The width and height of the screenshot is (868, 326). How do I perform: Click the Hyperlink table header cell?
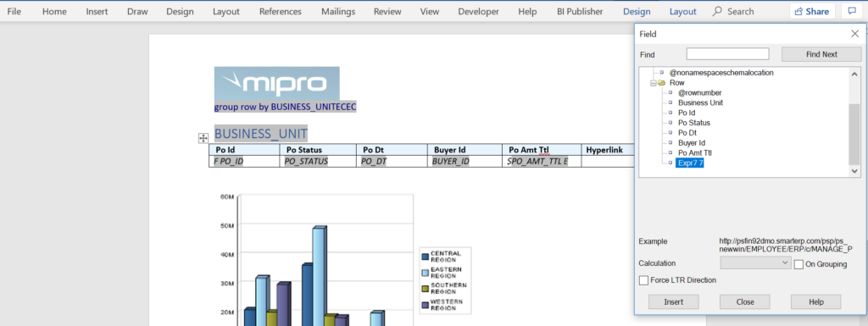[x=607, y=150]
